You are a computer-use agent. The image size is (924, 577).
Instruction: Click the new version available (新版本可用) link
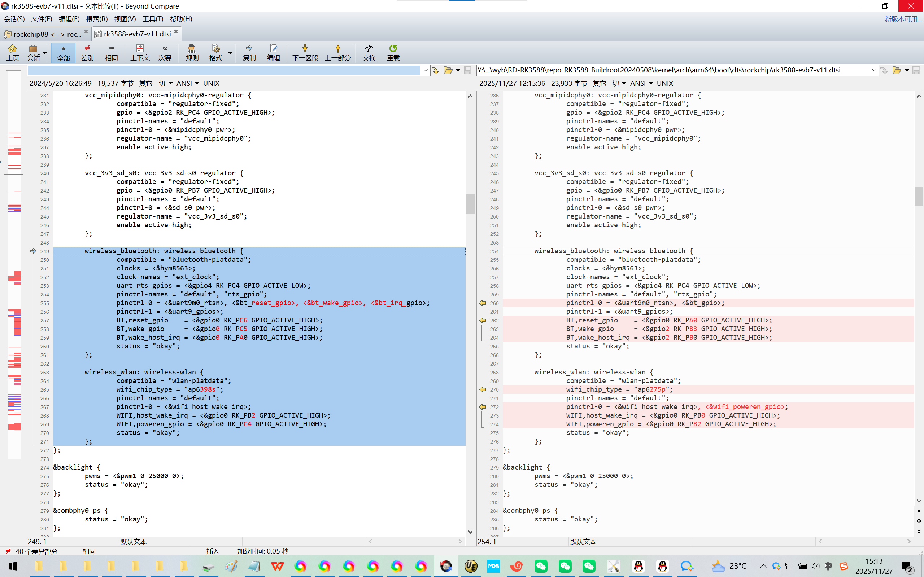point(903,19)
